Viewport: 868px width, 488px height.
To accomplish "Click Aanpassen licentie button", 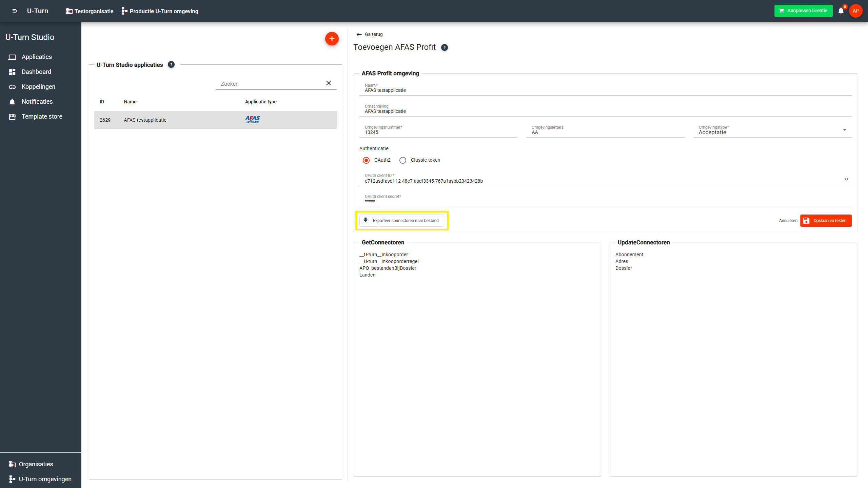I will [803, 11].
